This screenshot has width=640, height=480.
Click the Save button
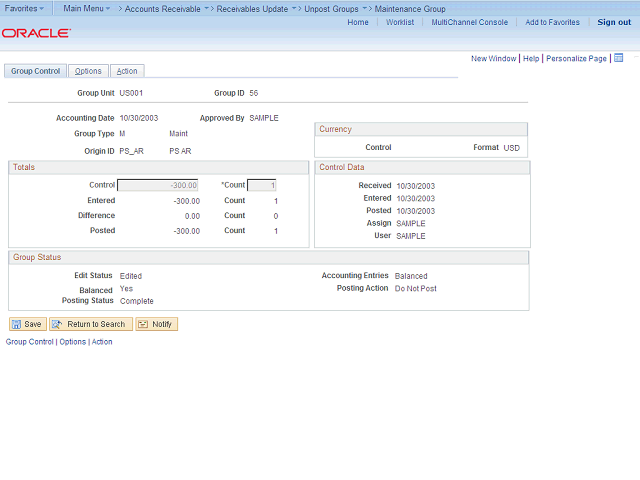[x=27, y=324]
